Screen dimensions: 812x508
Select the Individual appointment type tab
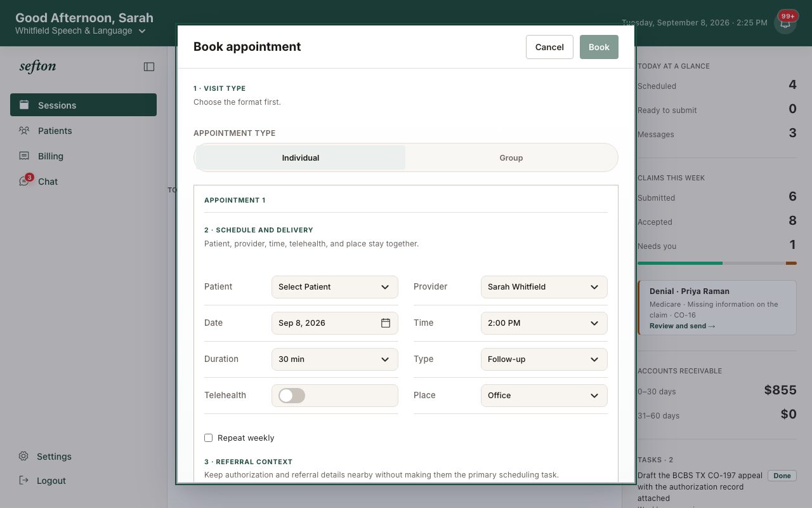301,157
